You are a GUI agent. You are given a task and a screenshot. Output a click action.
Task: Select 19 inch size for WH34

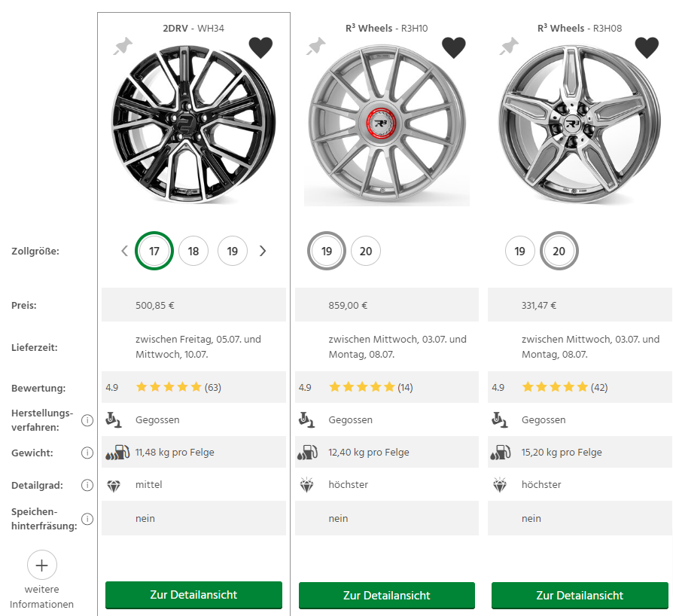[x=233, y=251]
